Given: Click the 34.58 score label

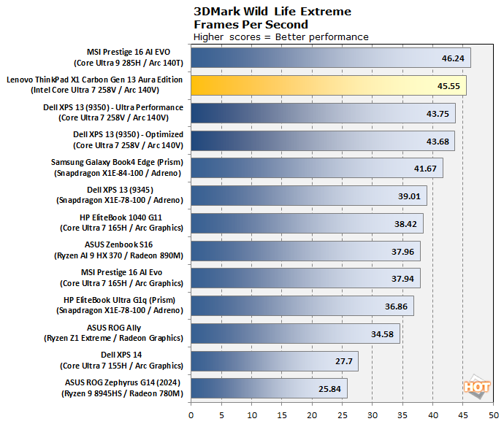Looking at the screenshot, I should (382, 334).
